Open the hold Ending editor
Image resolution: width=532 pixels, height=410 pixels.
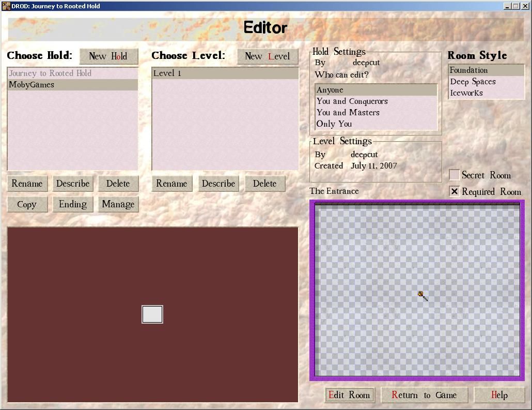(x=73, y=204)
